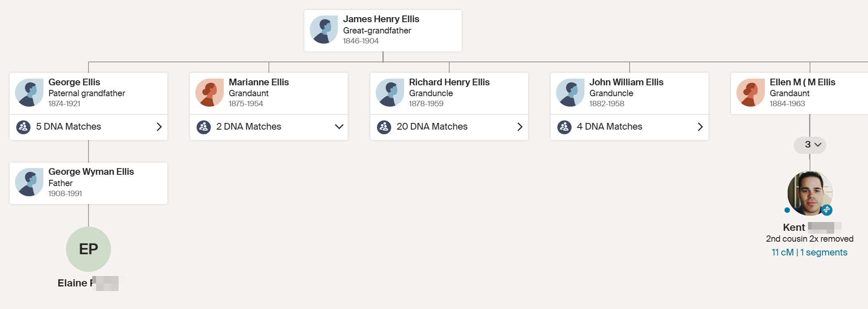Expand the 3 hidden generations pill

810,145
